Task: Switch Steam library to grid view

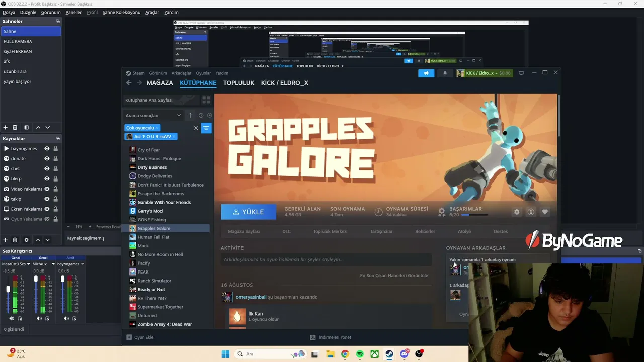Action: tap(206, 100)
